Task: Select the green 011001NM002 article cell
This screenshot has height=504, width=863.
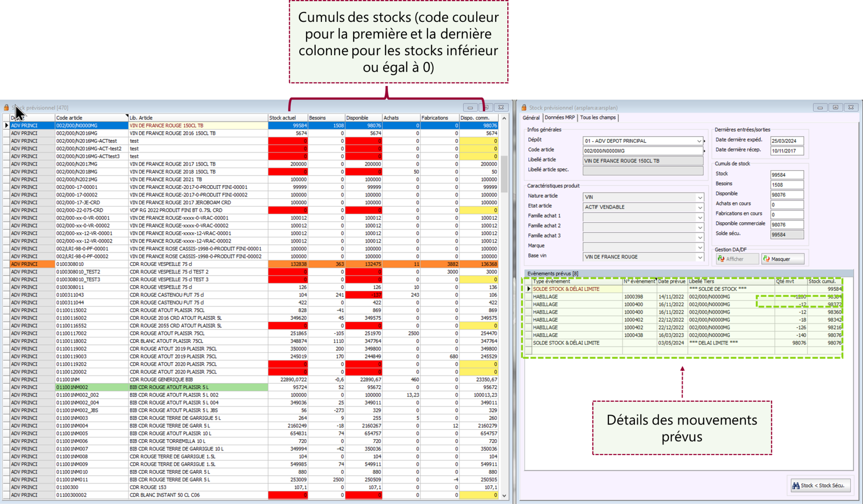Action: point(91,387)
